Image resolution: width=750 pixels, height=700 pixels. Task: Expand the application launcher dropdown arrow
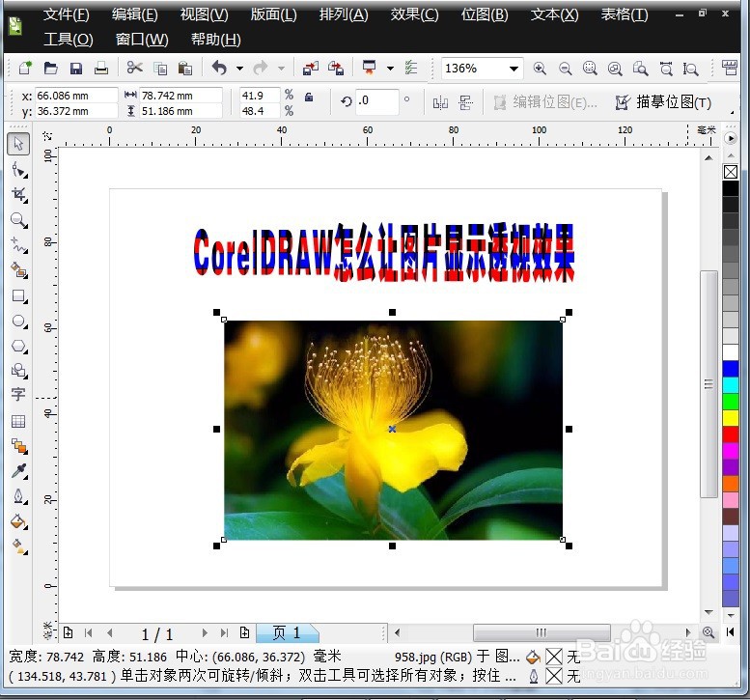pos(390,69)
